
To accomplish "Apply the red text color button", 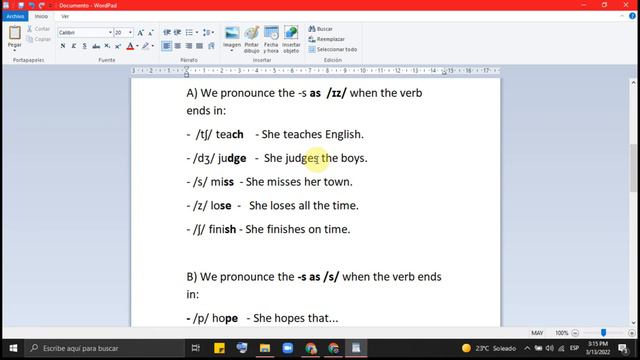I will [130, 46].
